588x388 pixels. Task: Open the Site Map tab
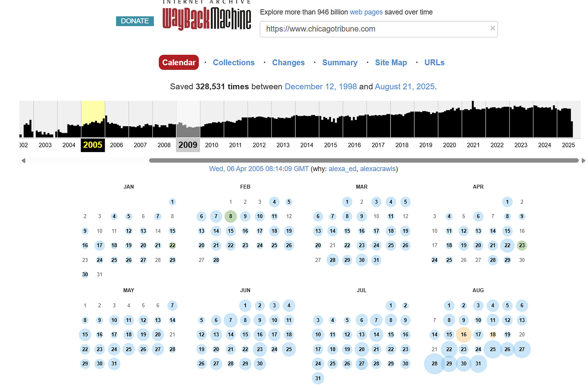pos(391,63)
